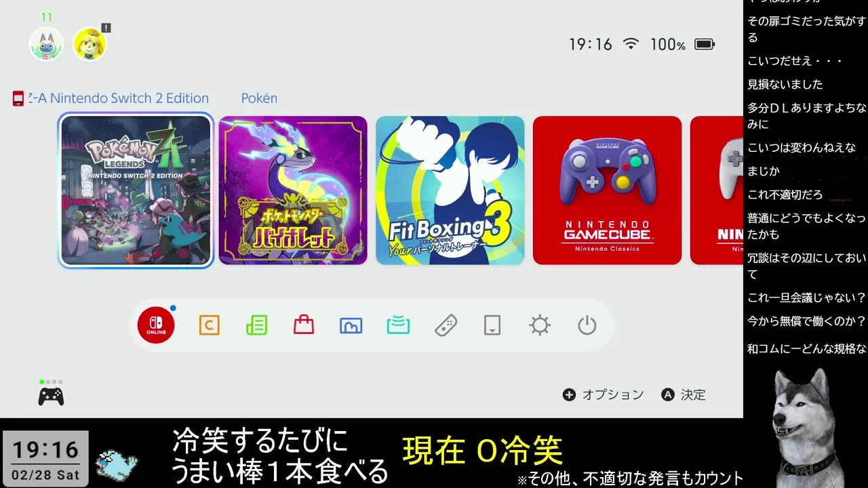Launch Pokémon Legends Z-A game tile
Image resolution: width=868 pixels, height=488 pixels.
tap(136, 190)
